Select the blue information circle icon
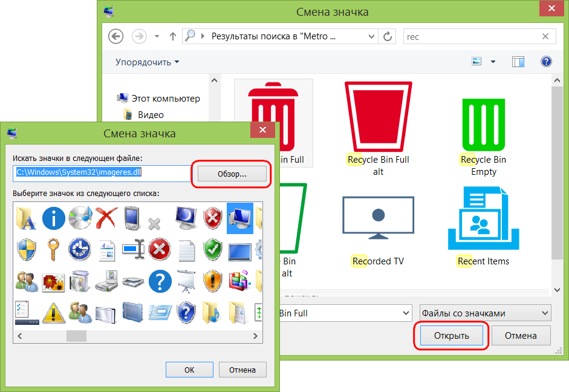This screenshot has height=392, width=569. [x=53, y=218]
